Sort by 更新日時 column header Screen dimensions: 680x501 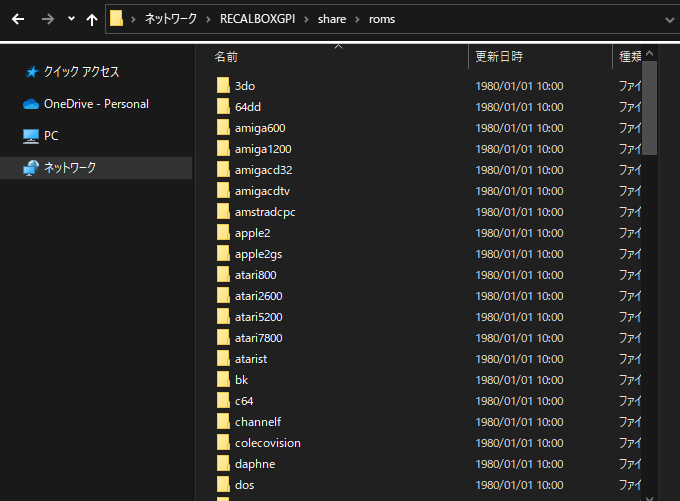499,56
